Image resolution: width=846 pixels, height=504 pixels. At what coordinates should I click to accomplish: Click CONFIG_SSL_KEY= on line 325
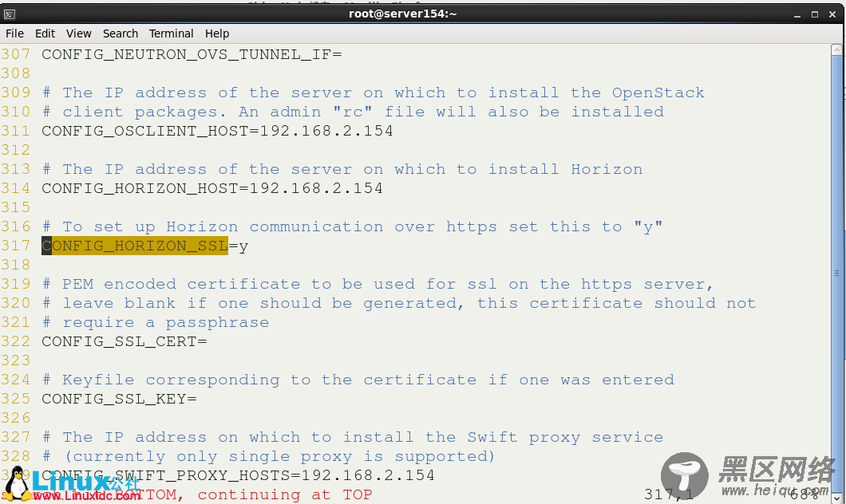119,399
